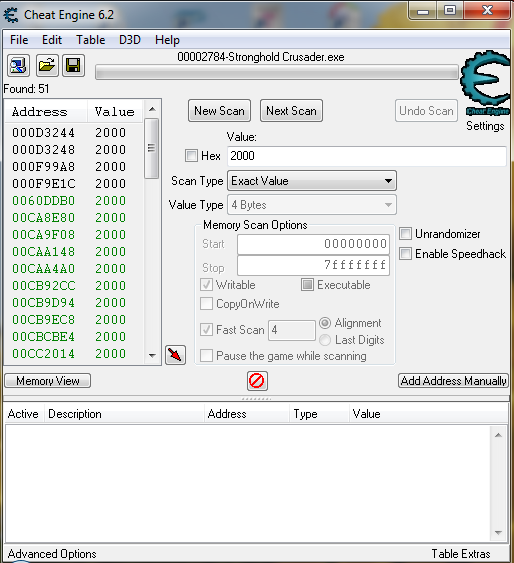This screenshot has height=563, width=514.
Task: Check Enable Speedhack
Action: click(x=406, y=253)
